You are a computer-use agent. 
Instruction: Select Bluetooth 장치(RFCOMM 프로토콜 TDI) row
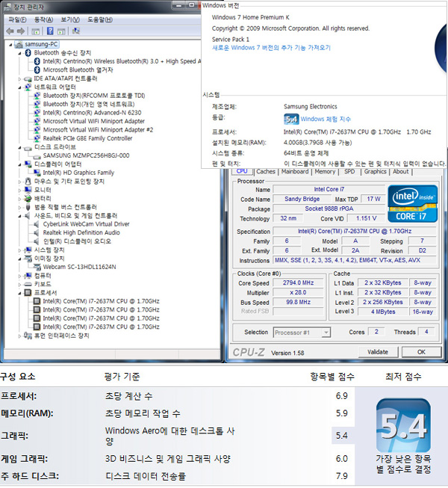(94, 96)
